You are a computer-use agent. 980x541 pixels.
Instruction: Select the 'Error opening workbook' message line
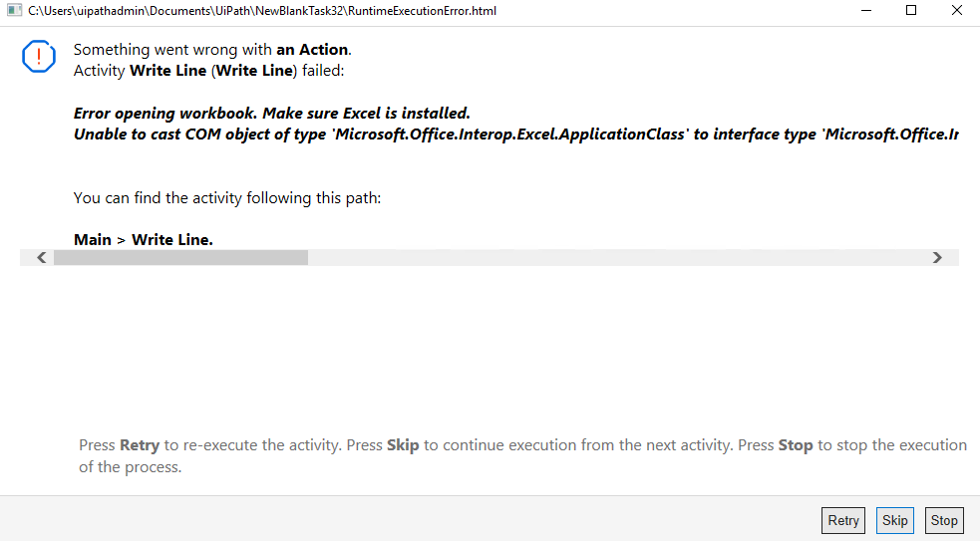pos(271,114)
